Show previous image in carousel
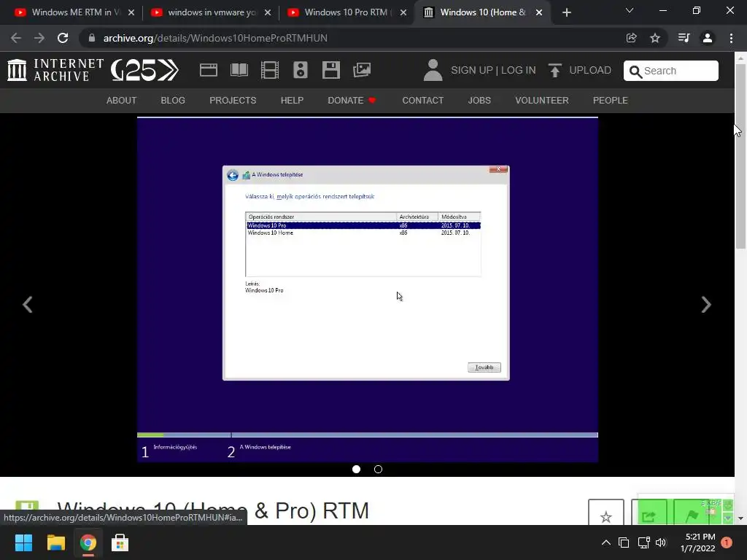This screenshot has height=560, width=747. pyautogui.click(x=28, y=305)
